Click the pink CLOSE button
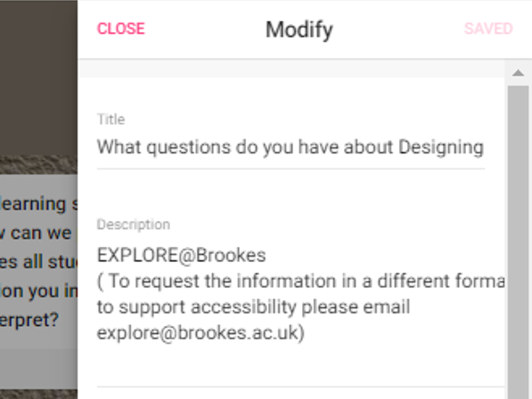The width and height of the screenshot is (532, 399). click(x=121, y=29)
